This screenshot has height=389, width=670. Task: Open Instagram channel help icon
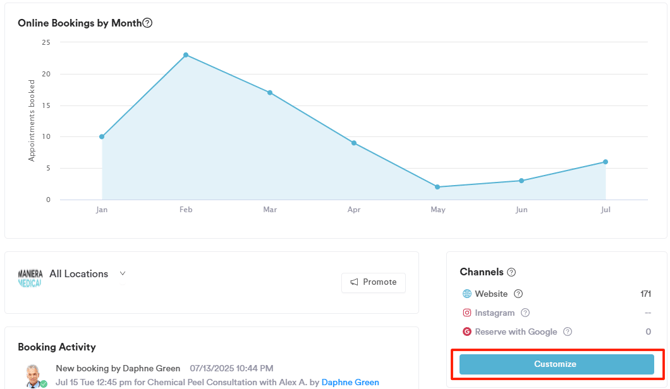pyautogui.click(x=526, y=313)
